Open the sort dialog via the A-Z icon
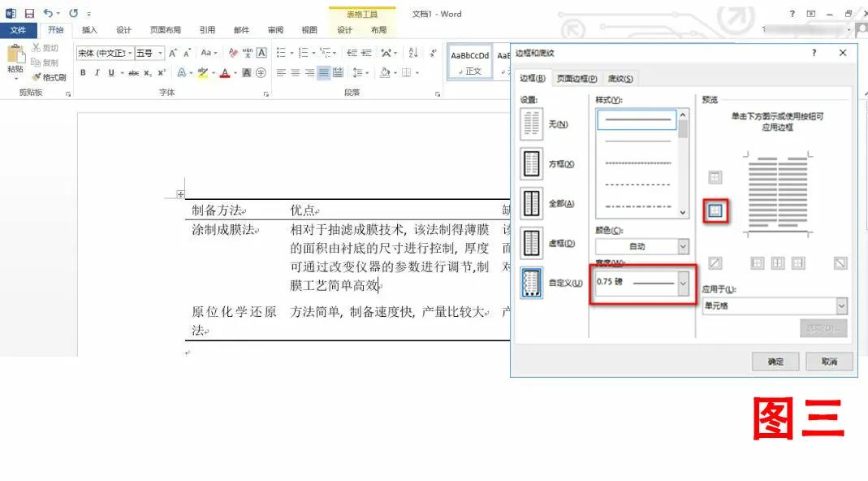Screen dimensions: 868x481 (x=414, y=52)
